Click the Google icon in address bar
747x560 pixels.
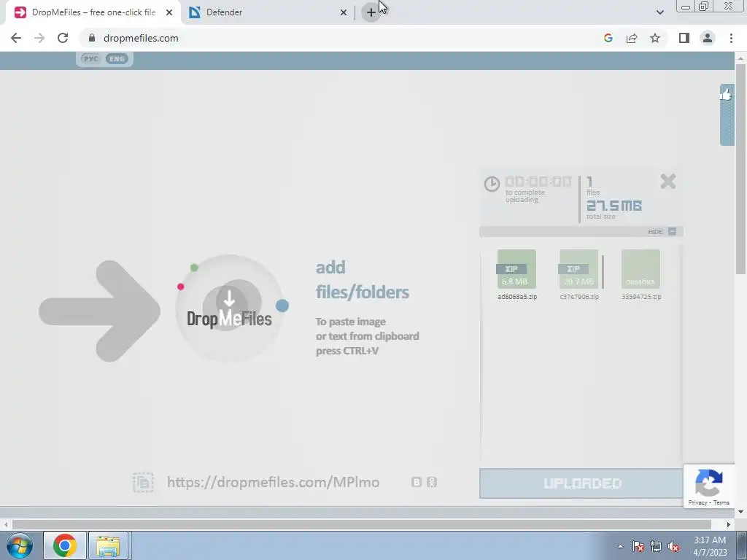click(x=608, y=38)
